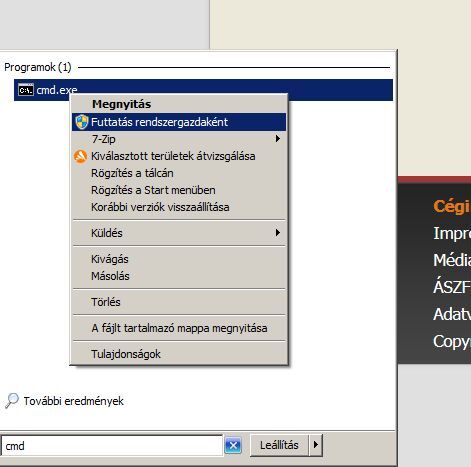Click the magnifier icon beside További eredmények
471x467 pixels.
point(12,400)
